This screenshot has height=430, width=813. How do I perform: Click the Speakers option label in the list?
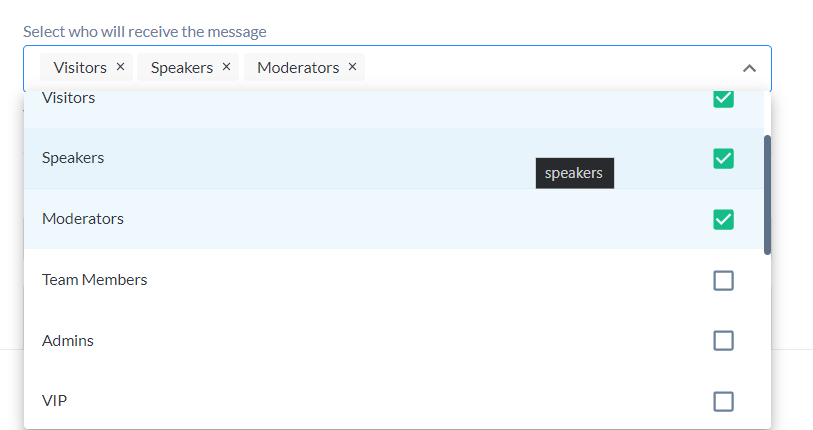(x=73, y=158)
